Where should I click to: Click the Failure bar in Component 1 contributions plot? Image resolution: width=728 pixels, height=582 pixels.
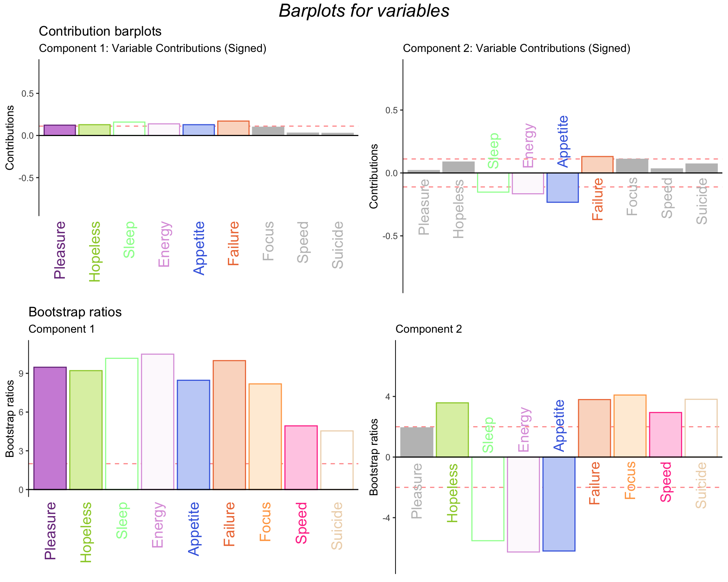tap(233, 128)
